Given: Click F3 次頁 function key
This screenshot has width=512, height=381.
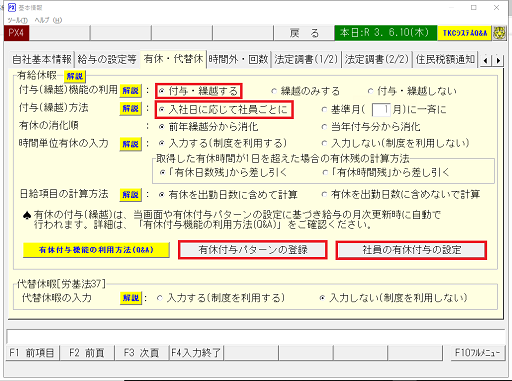Looking at the screenshot, I should pos(142,353).
